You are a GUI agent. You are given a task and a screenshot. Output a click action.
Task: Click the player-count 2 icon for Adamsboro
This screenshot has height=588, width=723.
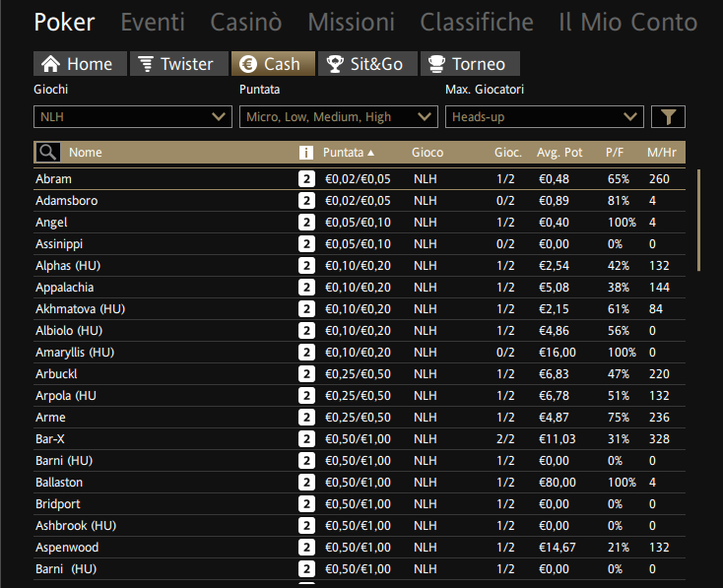tap(306, 201)
